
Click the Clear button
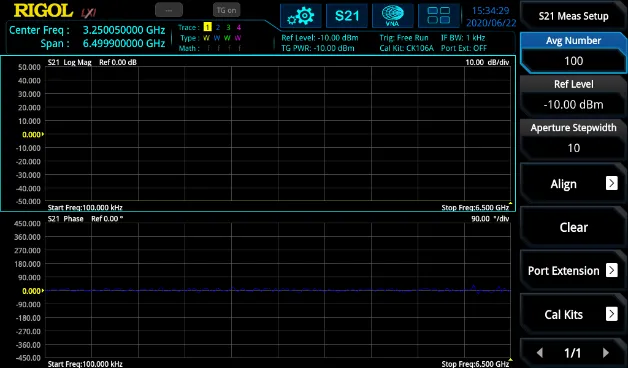pyautogui.click(x=573, y=227)
